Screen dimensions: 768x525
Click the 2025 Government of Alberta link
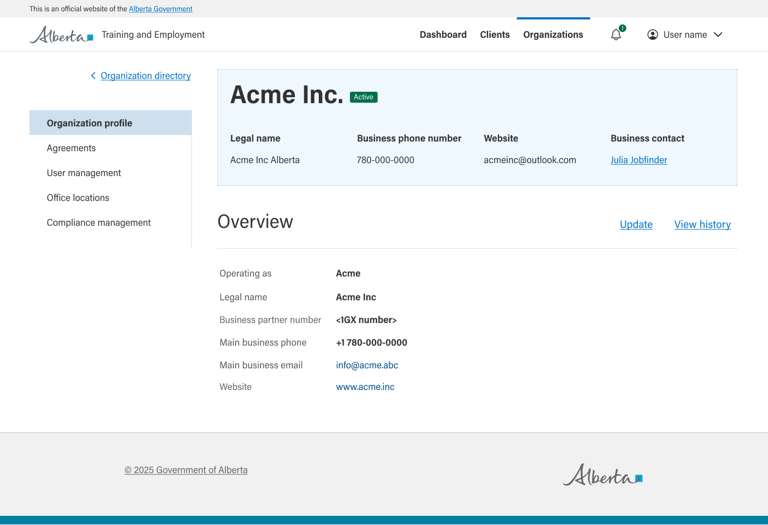[x=186, y=470]
